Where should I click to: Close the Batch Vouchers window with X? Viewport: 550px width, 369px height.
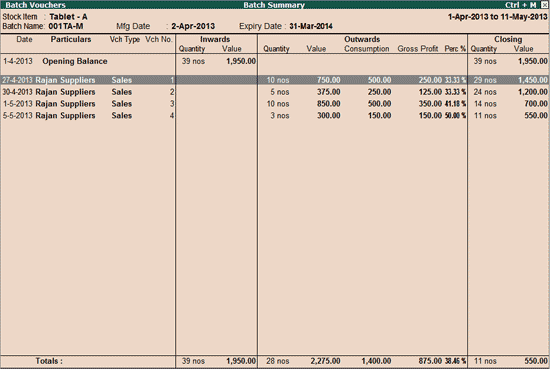tap(544, 5)
